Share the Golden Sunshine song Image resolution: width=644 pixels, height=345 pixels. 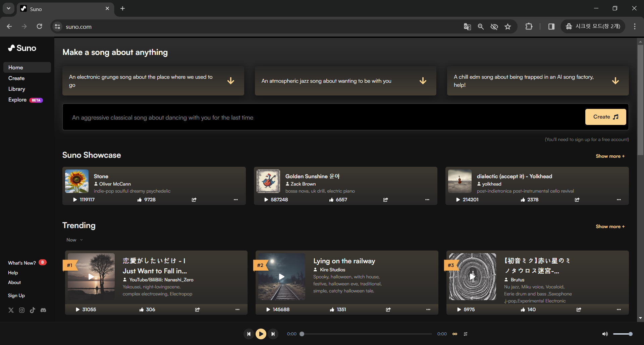point(386,200)
